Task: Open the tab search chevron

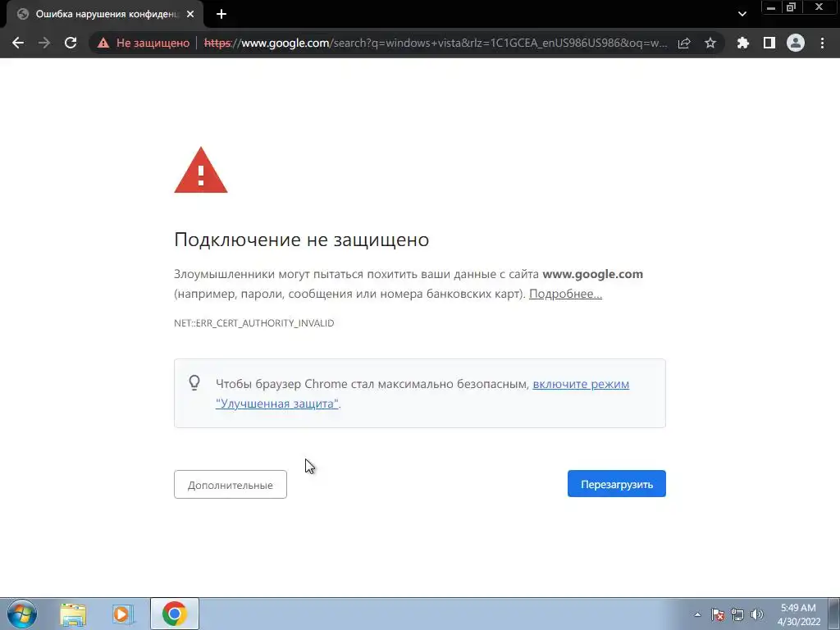Action: click(742, 15)
